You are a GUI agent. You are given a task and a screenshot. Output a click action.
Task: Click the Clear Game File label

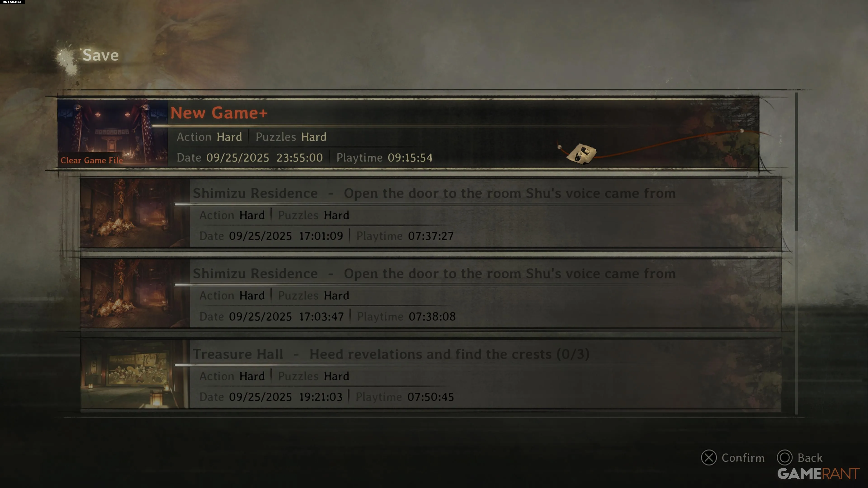click(92, 160)
